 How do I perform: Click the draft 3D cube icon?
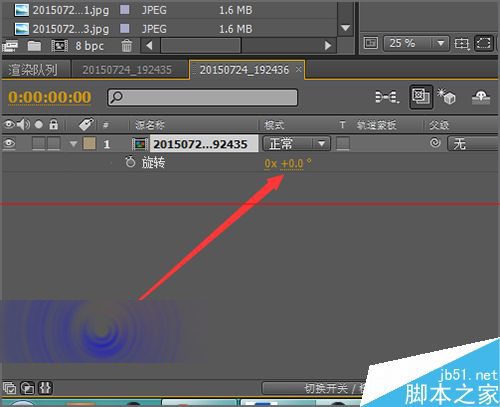[446, 97]
